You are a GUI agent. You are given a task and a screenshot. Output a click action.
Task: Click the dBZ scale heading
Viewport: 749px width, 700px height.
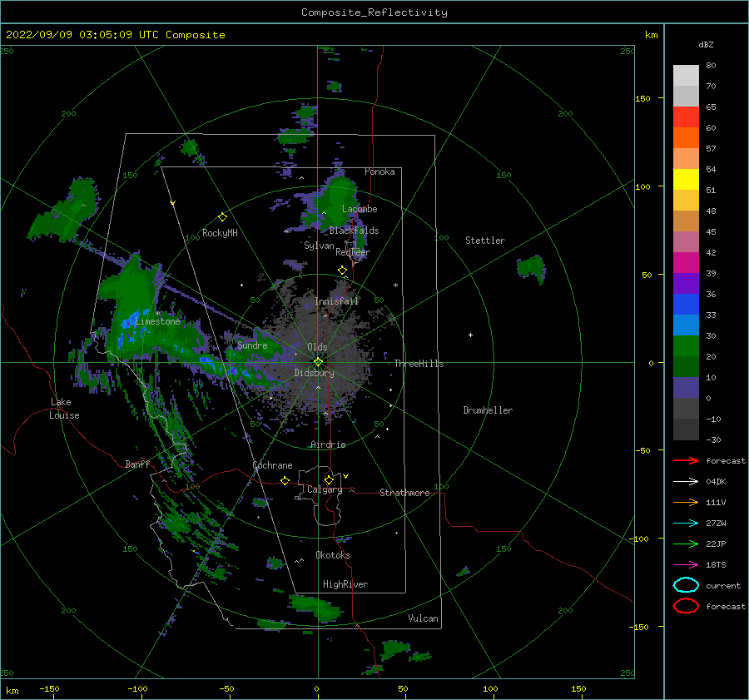pyautogui.click(x=706, y=45)
